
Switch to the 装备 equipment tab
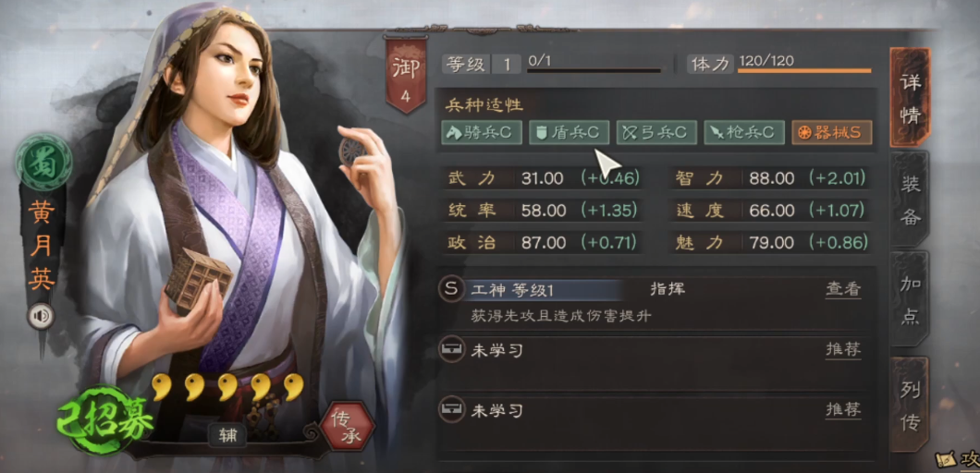click(x=910, y=200)
